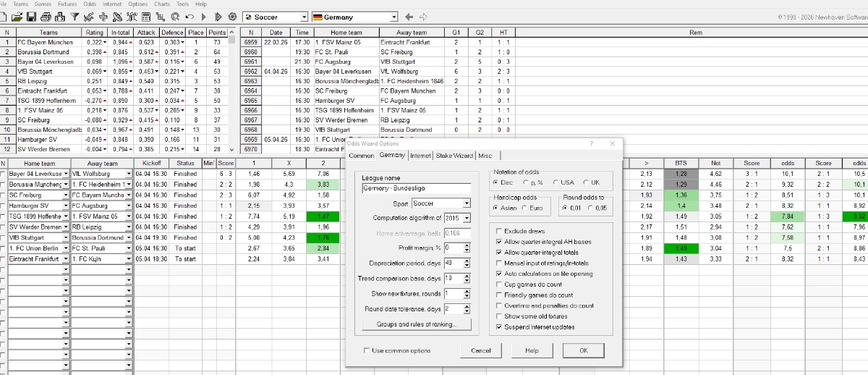
Task: Switch to the Stake Wizard tab
Action: 454,156
